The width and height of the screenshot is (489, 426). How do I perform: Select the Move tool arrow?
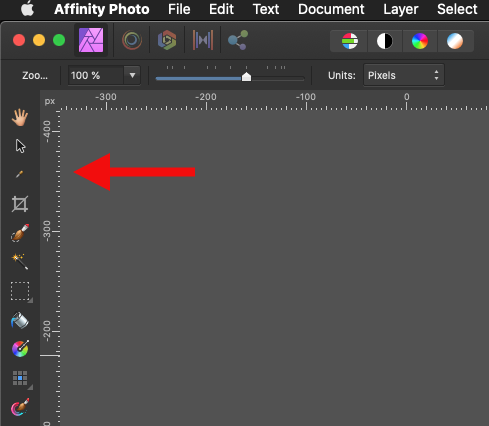tap(20, 146)
